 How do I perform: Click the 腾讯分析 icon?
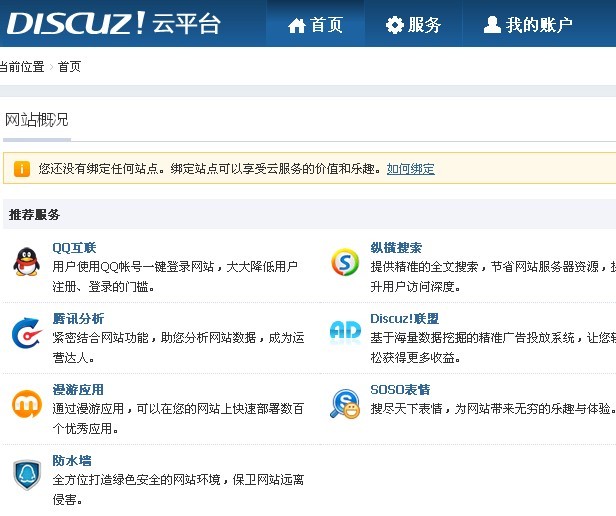pyautogui.click(x=26, y=333)
